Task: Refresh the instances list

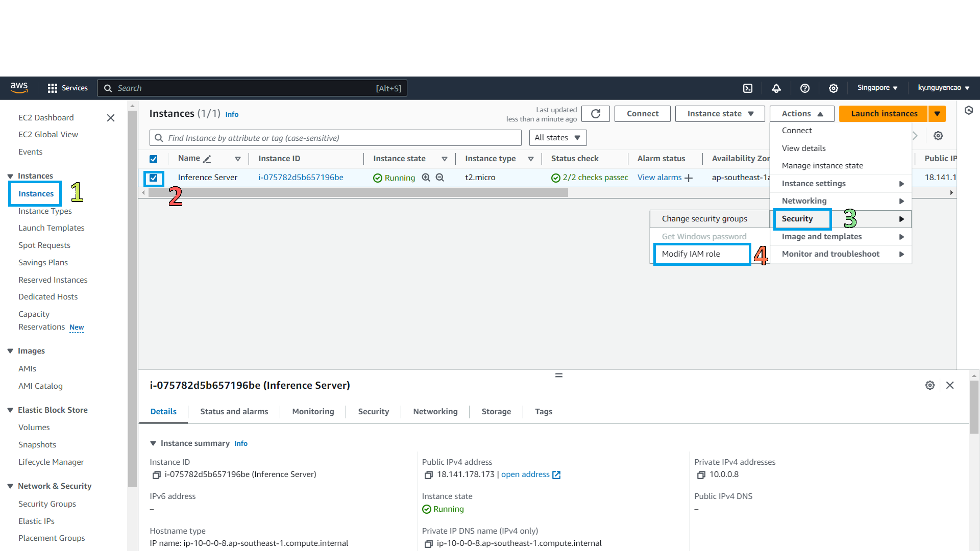Action: tap(596, 114)
